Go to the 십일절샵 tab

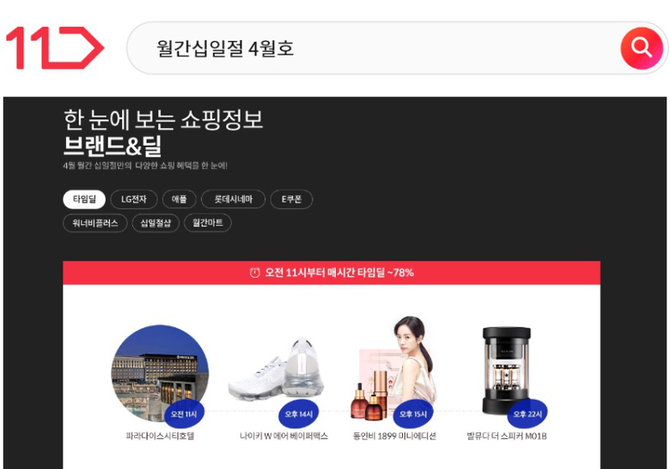click(x=156, y=223)
